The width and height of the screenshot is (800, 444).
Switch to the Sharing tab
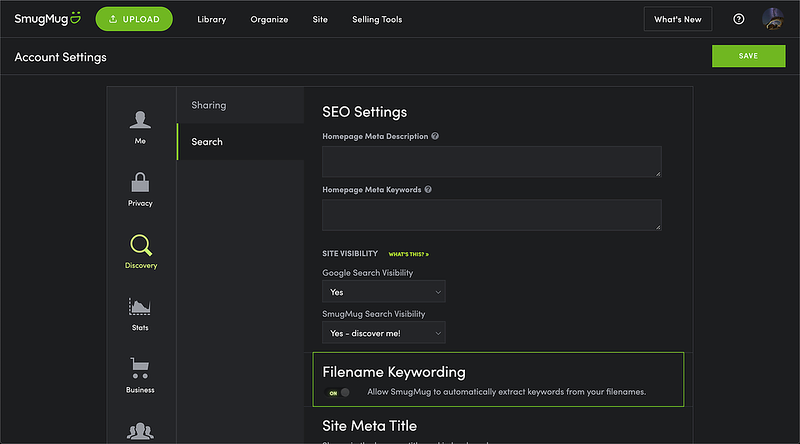click(x=240, y=105)
